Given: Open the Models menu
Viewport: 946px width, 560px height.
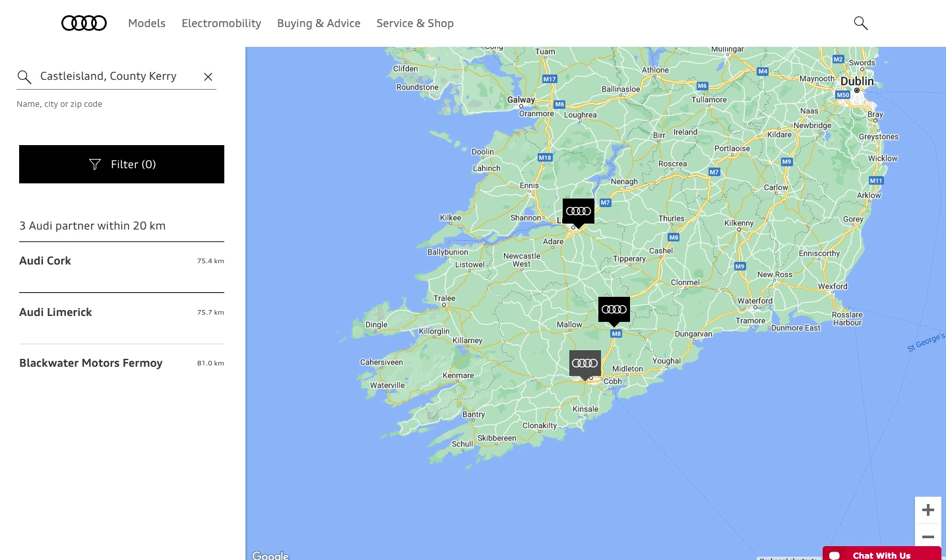Looking at the screenshot, I should click(x=146, y=23).
